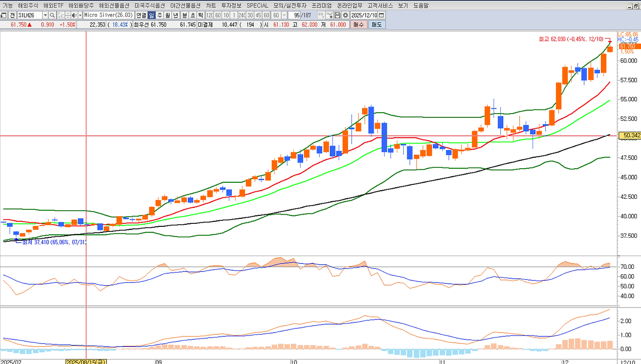The height and width of the screenshot is (364, 641).
Task: Click the 2025/08/15 crosshair date label
Action: pos(87,361)
